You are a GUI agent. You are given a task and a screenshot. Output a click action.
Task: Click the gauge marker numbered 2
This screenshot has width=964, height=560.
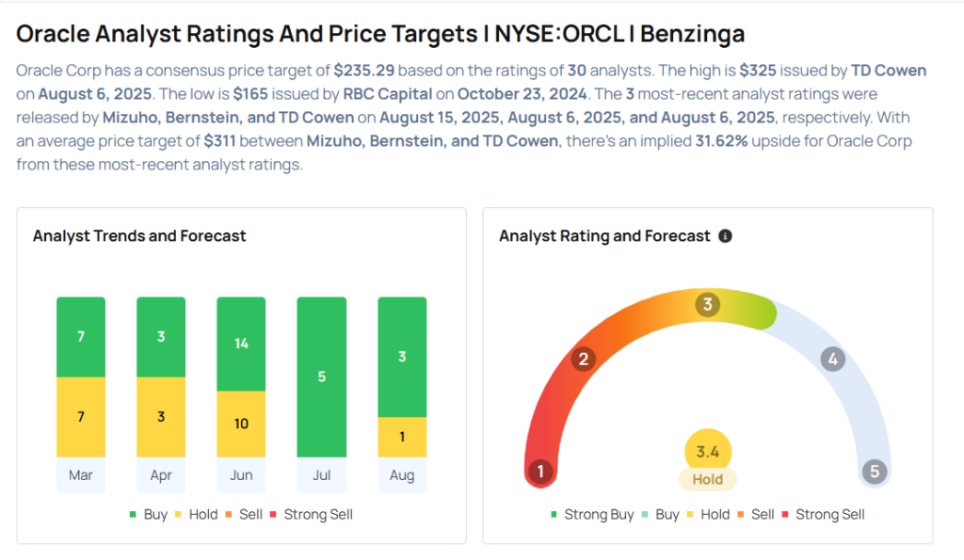point(584,359)
